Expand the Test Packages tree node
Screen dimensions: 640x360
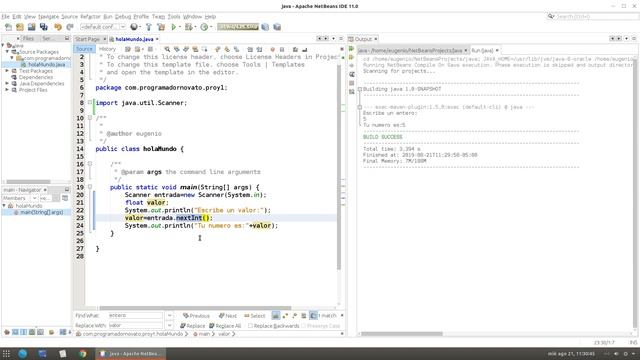(7, 71)
